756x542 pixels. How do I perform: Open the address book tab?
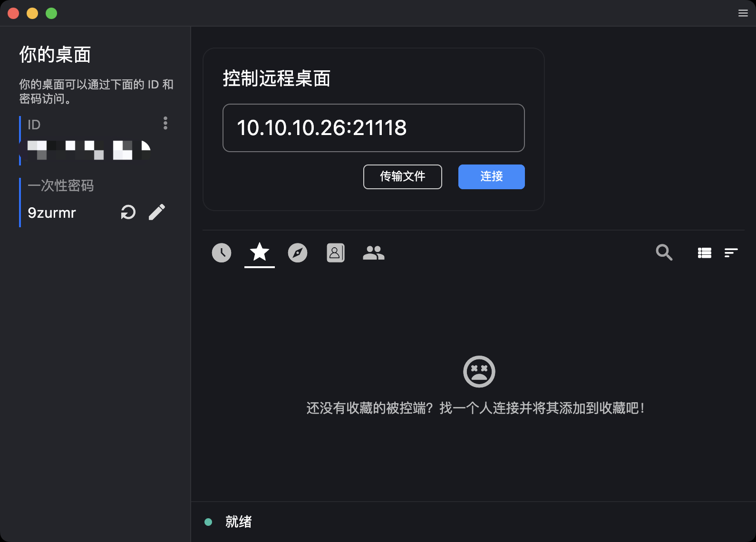336,252
